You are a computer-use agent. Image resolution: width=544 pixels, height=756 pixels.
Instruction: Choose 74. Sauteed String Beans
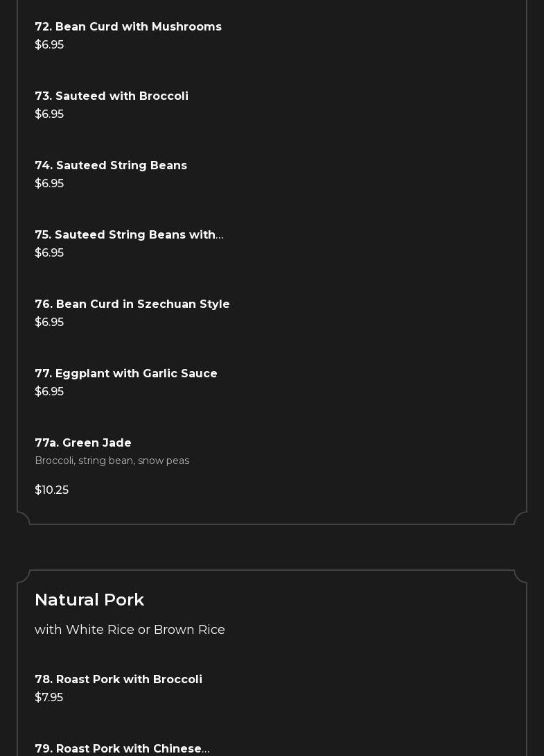(111, 165)
